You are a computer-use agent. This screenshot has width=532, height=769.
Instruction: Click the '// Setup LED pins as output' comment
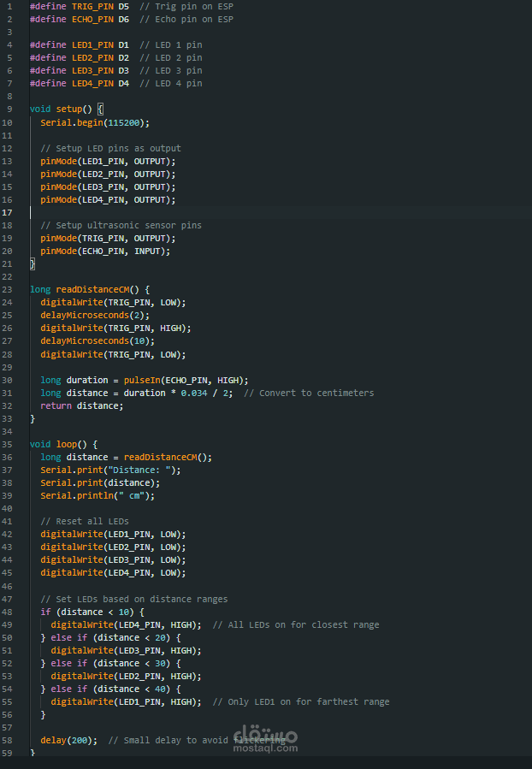click(110, 148)
